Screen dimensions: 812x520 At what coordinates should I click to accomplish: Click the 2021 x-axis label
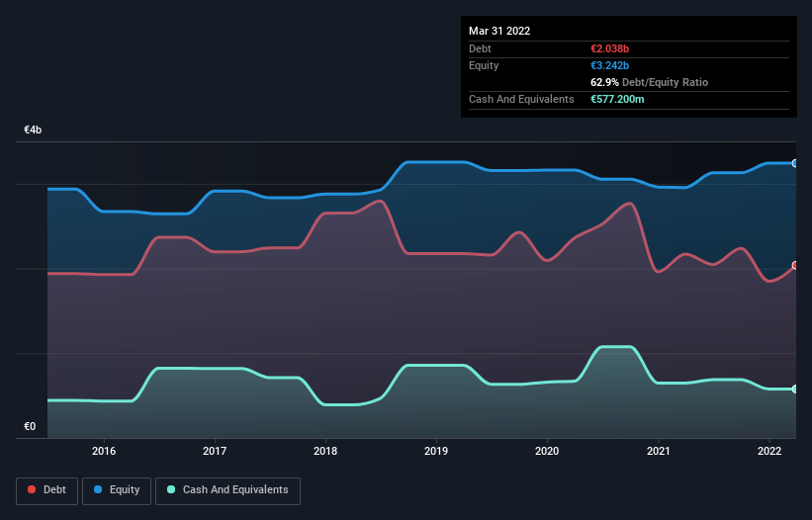coord(658,451)
